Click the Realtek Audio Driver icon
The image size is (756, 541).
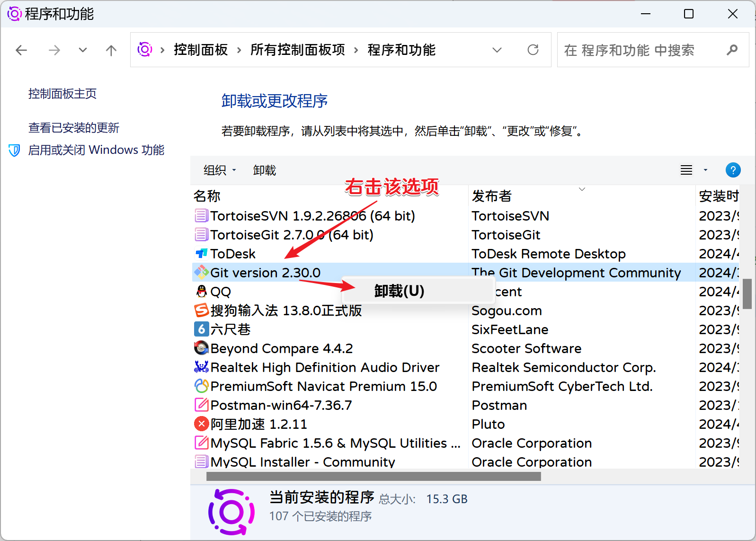tap(201, 367)
